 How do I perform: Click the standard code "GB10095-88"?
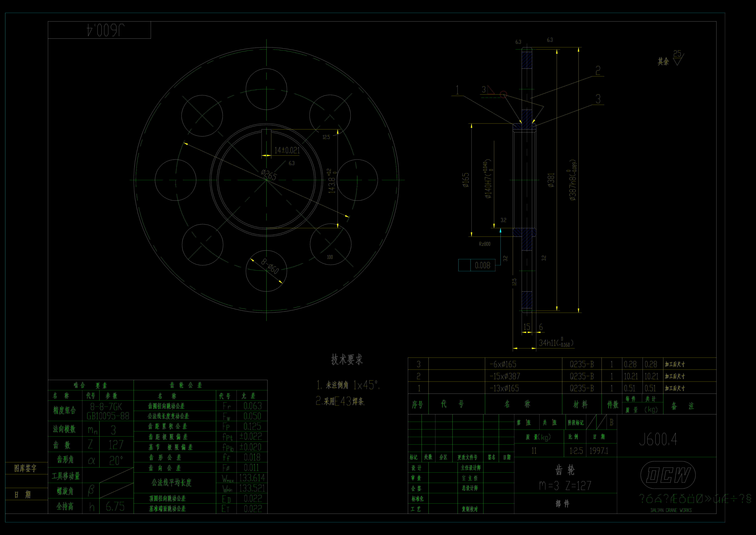pyautogui.click(x=108, y=416)
